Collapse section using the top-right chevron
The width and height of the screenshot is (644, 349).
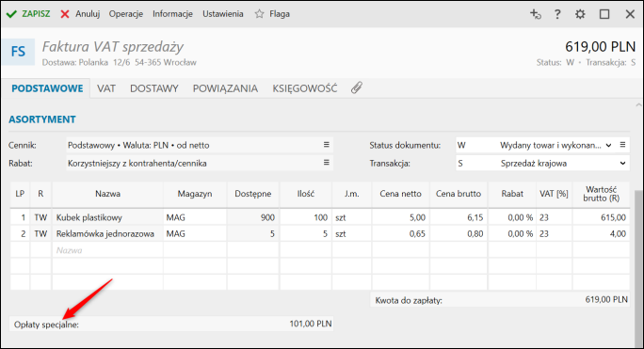pyautogui.click(x=638, y=105)
